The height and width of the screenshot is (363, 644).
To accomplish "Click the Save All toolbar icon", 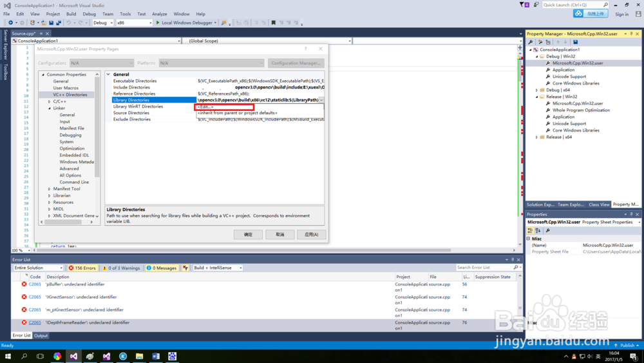I will [x=59, y=23].
